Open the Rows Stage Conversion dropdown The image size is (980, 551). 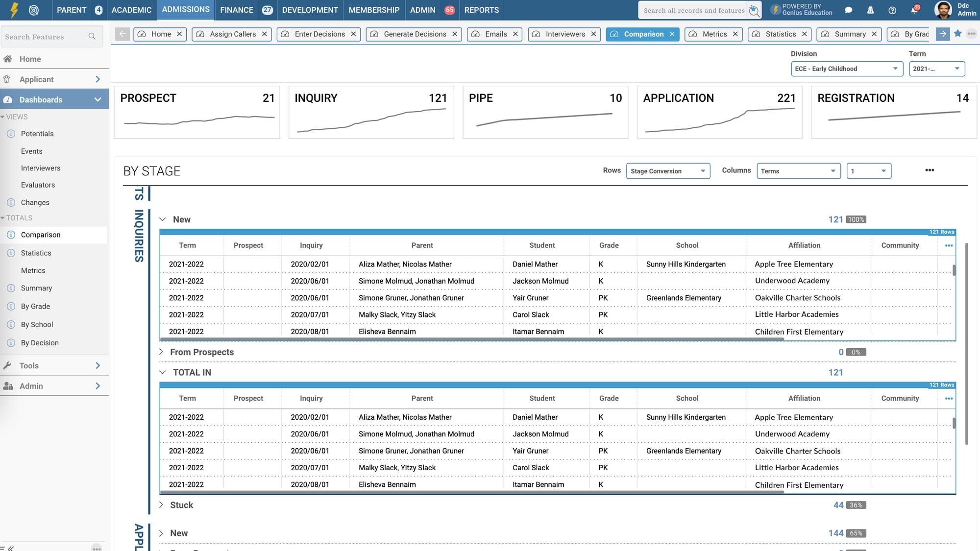[668, 171]
